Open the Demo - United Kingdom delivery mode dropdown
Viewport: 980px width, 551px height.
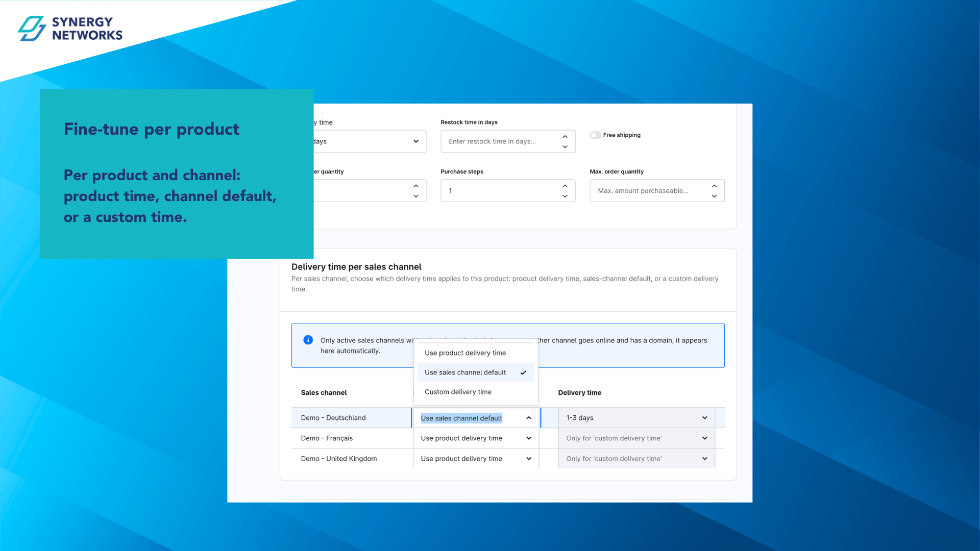(x=476, y=459)
